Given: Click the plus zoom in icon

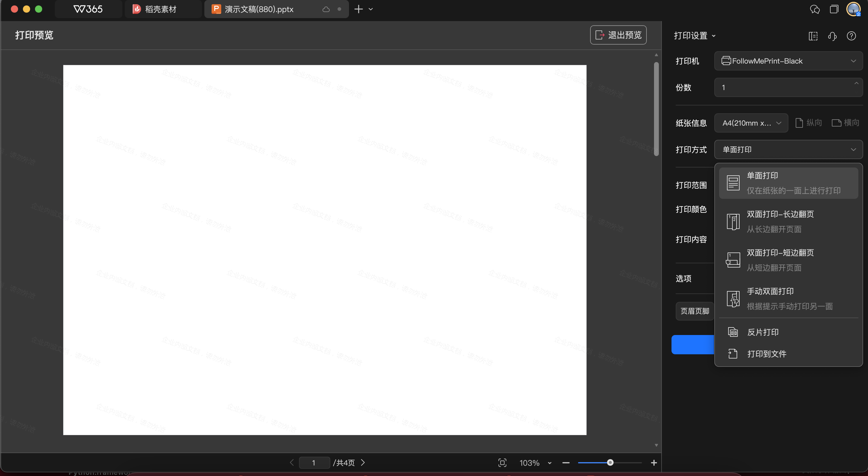Looking at the screenshot, I should [654, 462].
